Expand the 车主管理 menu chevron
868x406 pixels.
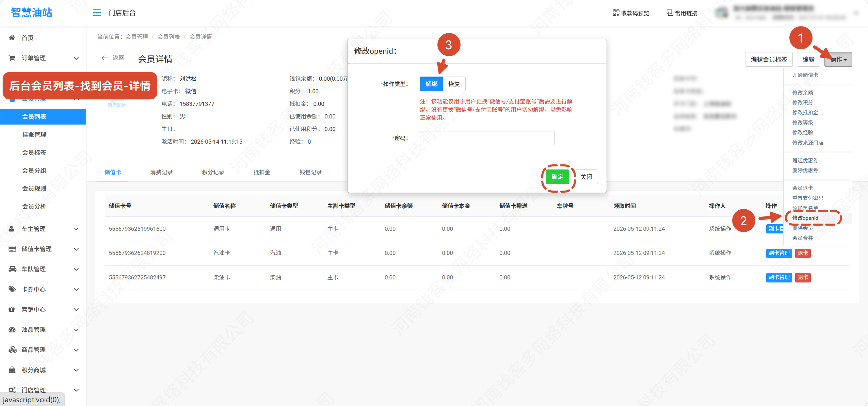click(76, 229)
